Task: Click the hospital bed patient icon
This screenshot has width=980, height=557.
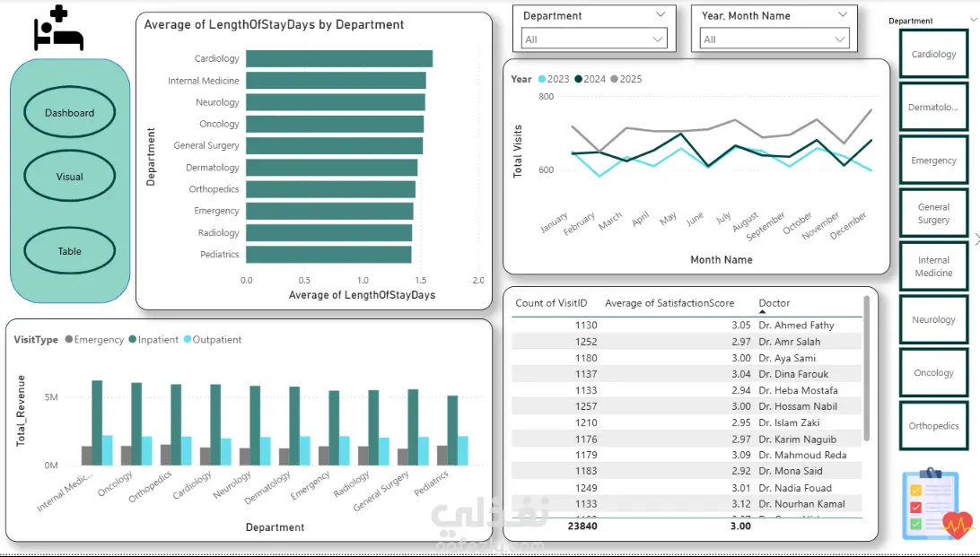Action: (58, 28)
